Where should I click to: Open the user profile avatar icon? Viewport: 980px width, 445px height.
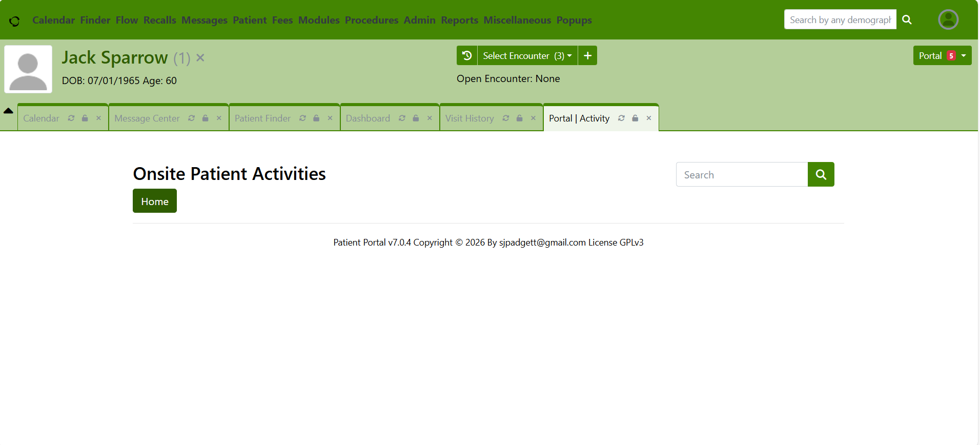click(x=948, y=19)
